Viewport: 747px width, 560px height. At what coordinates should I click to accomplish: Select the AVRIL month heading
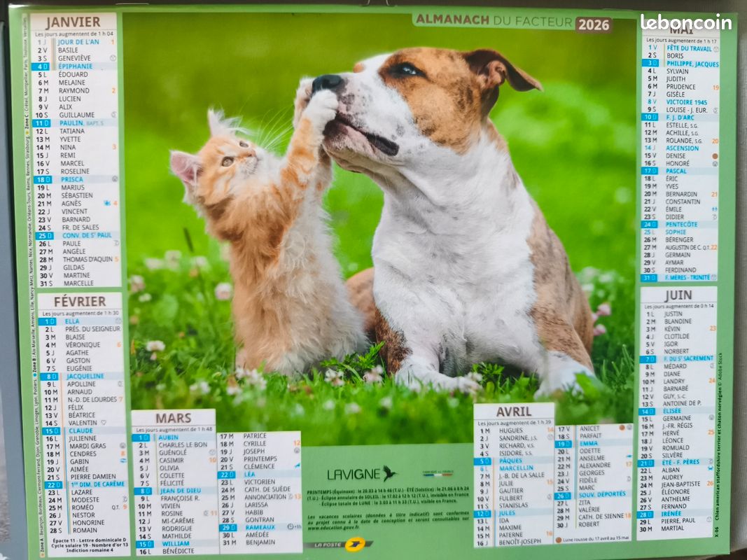click(x=514, y=412)
